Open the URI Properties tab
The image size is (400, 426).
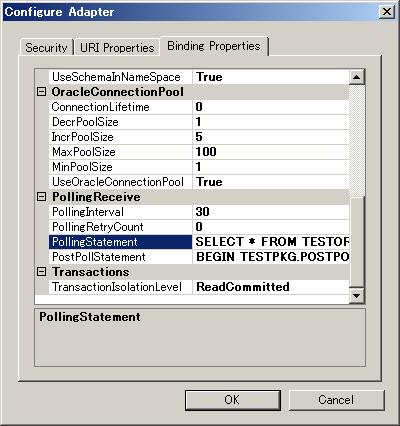117,48
